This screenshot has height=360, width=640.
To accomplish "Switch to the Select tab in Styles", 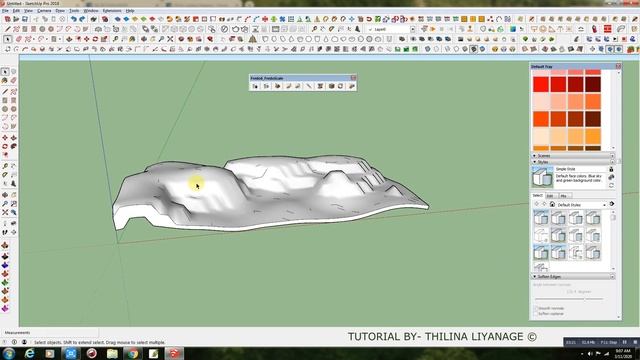I will click(x=538, y=196).
